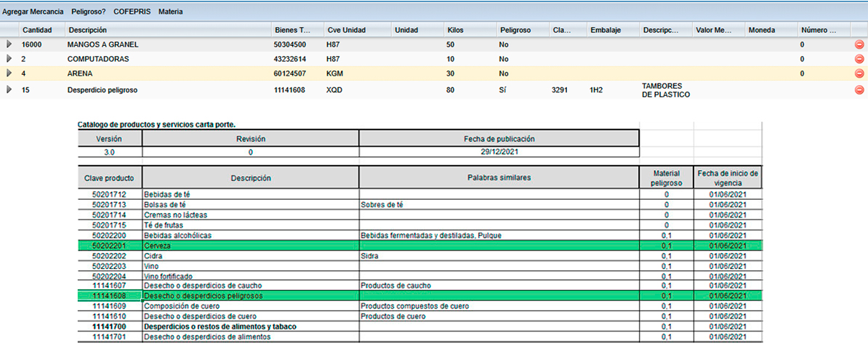This screenshot has width=868, height=354.
Task: Expand the COMPUTADORAS row details
Action: 9,59
